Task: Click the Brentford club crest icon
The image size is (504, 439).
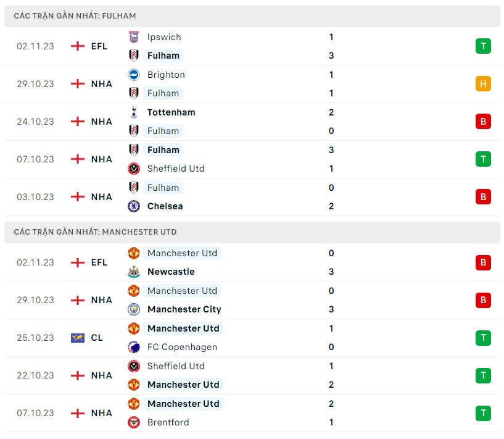Action: click(x=133, y=422)
